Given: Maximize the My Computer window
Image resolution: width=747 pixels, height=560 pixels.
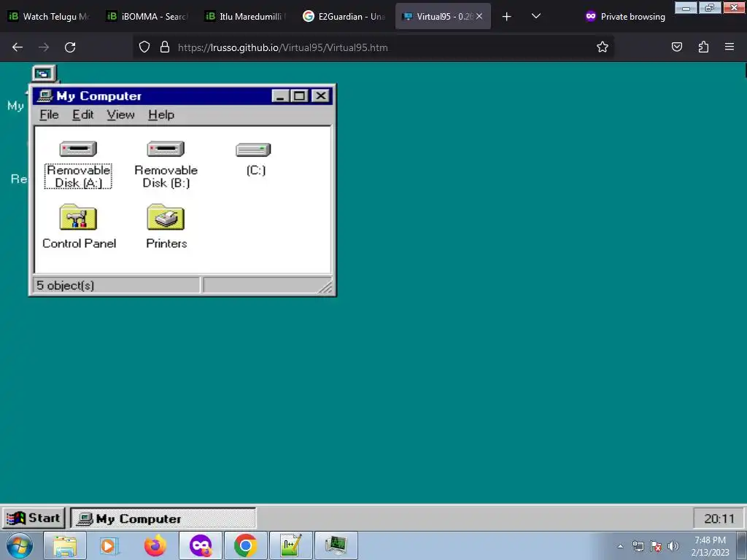Looking at the screenshot, I should click(299, 96).
